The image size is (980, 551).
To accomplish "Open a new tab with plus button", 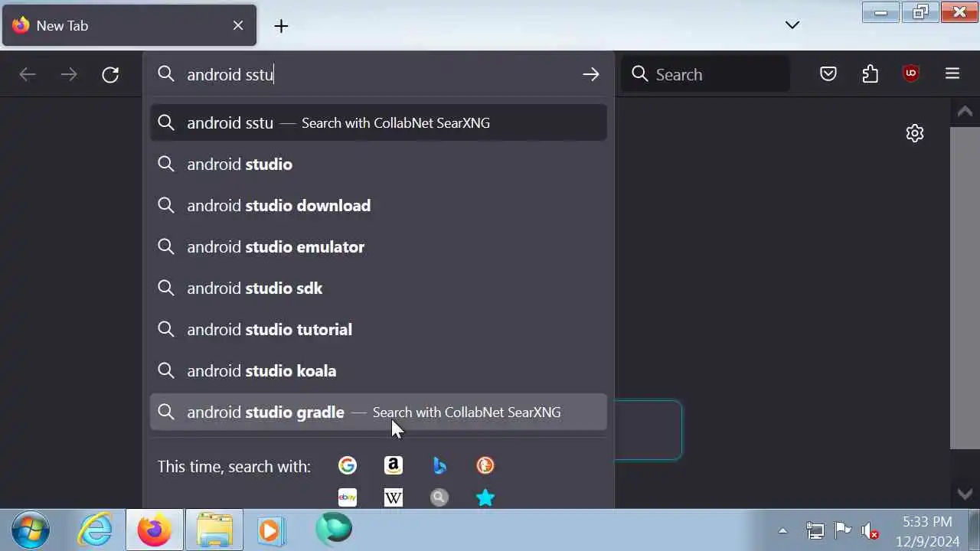I will (x=281, y=26).
